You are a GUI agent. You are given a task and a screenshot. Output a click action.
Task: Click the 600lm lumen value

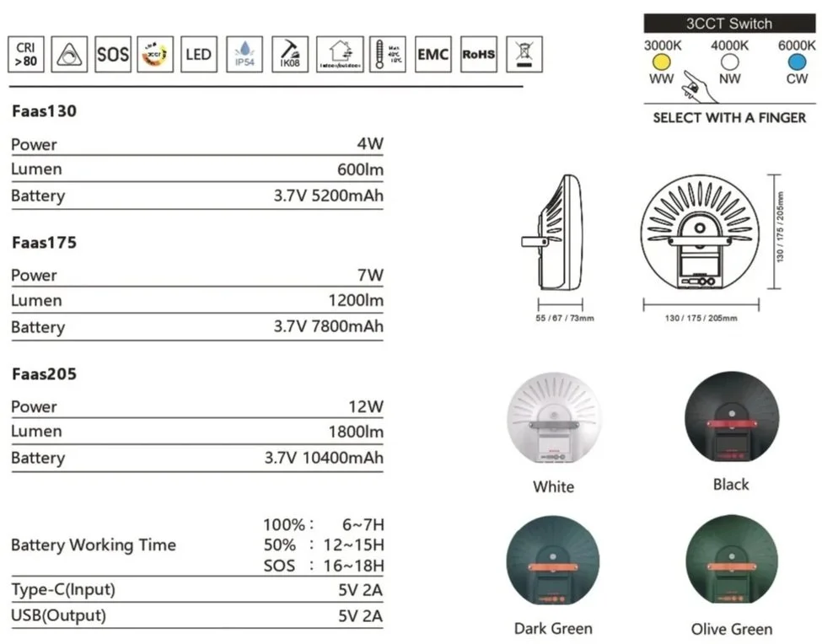tap(360, 169)
